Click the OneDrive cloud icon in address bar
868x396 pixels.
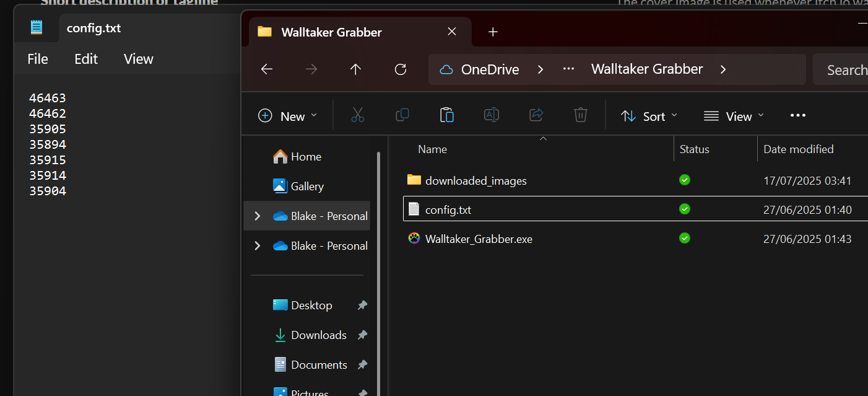coord(446,69)
